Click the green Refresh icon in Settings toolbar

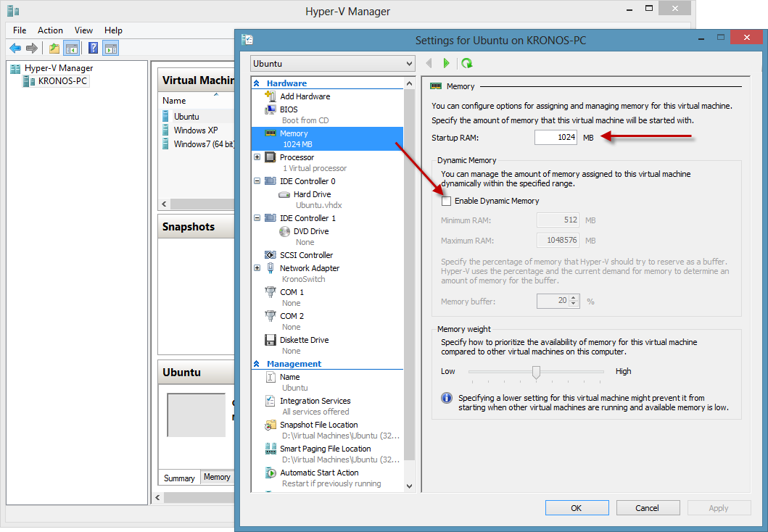tap(467, 63)
